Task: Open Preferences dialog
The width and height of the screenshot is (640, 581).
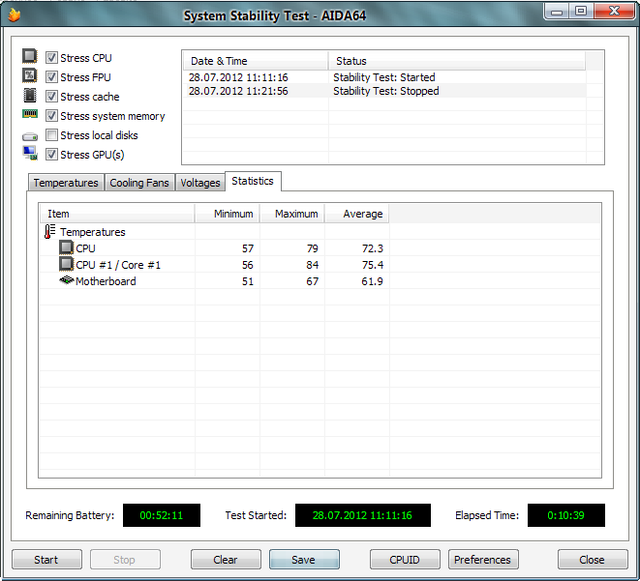Action: point(483,560)
